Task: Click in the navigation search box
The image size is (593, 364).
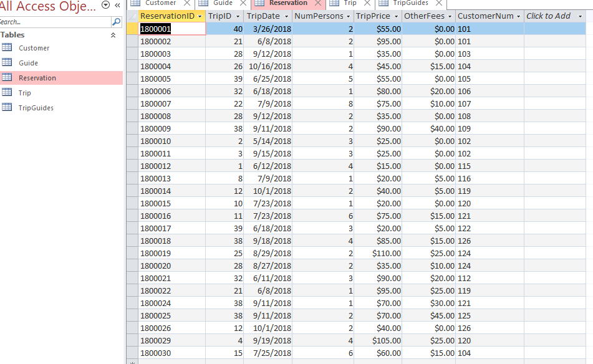Action: click(x=55, y=22)
